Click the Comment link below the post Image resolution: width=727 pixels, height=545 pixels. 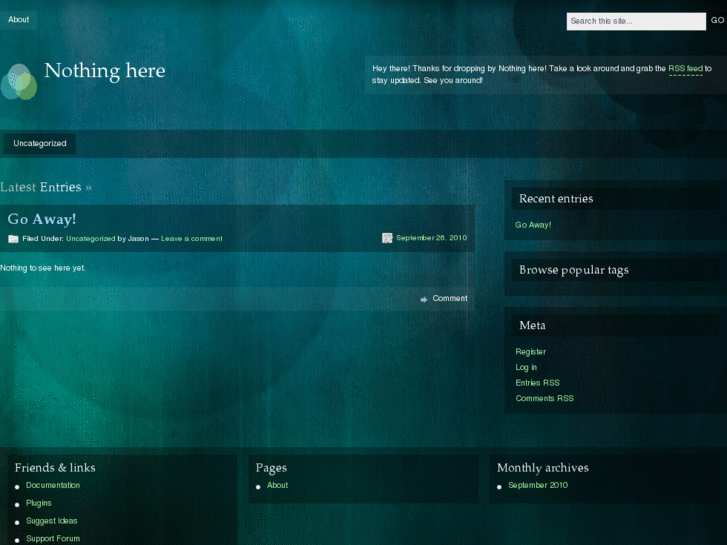click(x=450, y=298)
